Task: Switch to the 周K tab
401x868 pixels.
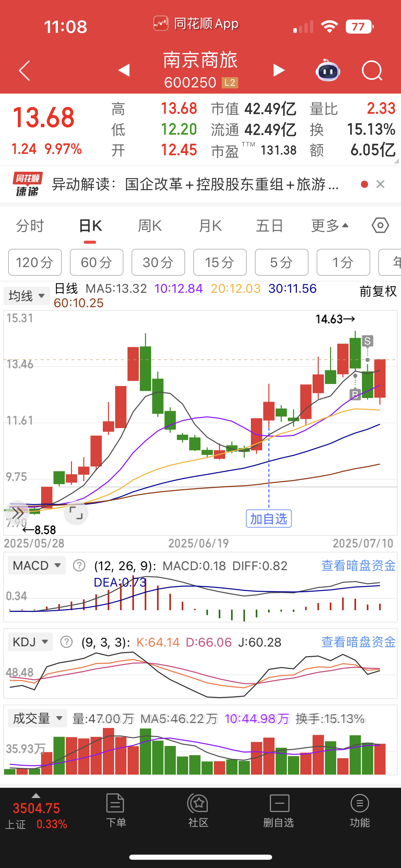Action: (150, 226)
